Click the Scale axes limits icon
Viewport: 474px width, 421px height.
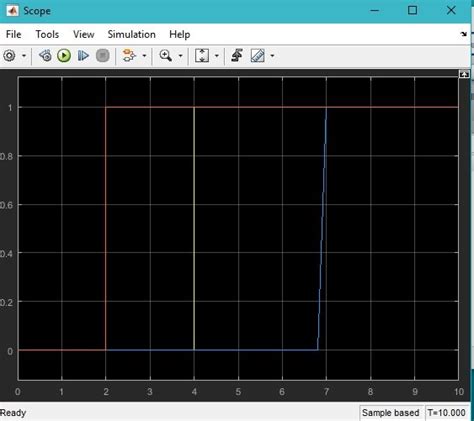[x=202, y=55]
